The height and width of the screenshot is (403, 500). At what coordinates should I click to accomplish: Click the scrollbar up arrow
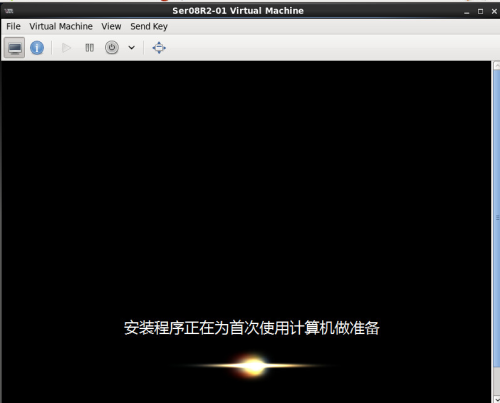click(497, 65)
